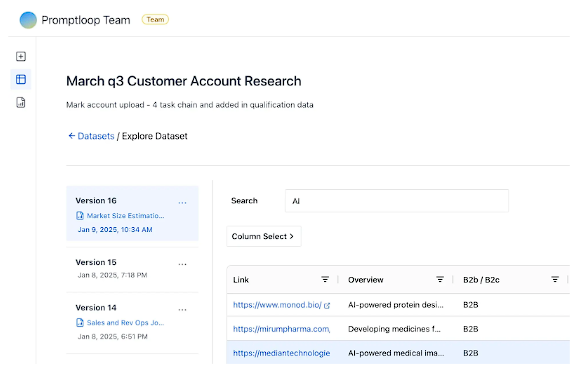Viewport: 584px width, 378px height.
Task: Click the Developing medicines overview cell
Action: coord(394,329)
